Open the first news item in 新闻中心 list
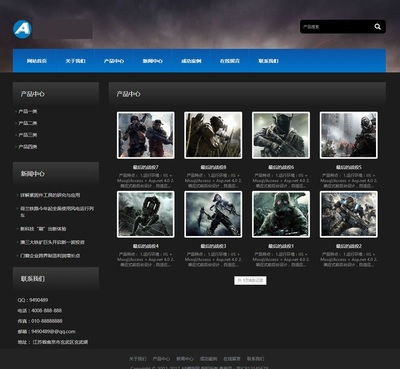Screen dimensions: 400x369 (50, 195)
